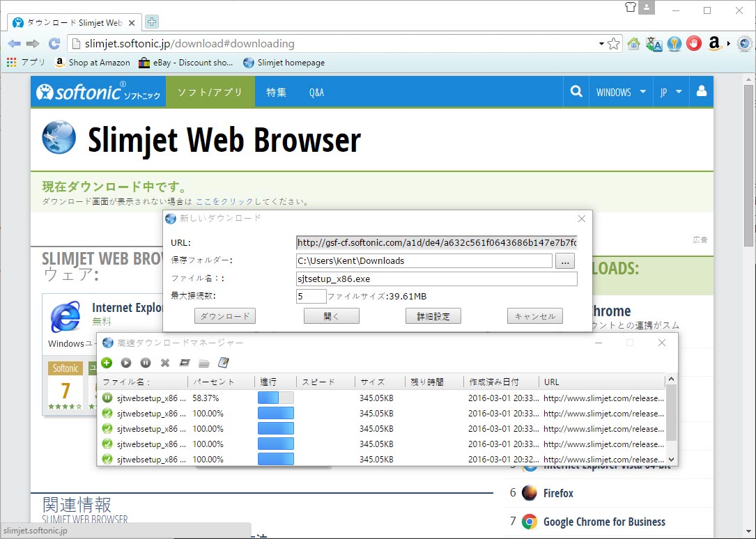Click the Slimjet globe icon beside the page title

(x=59, y=138)
